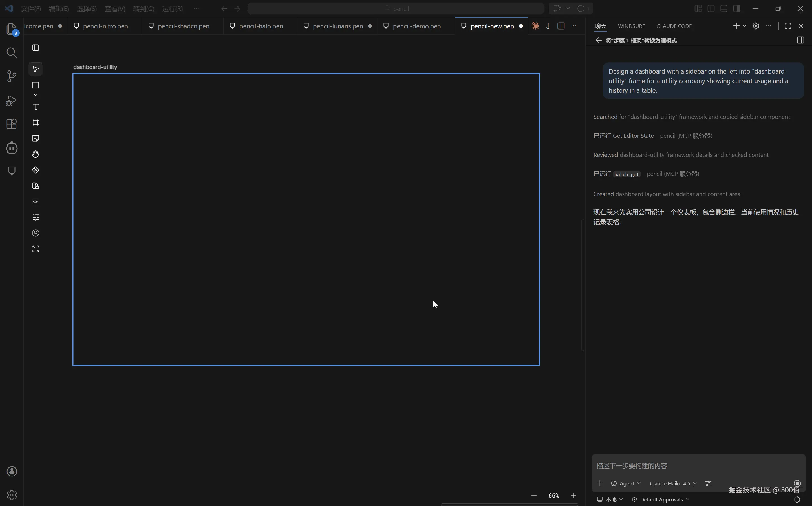
Task: Expand the shape tool chevron below Rectangle
Action: 35,95
